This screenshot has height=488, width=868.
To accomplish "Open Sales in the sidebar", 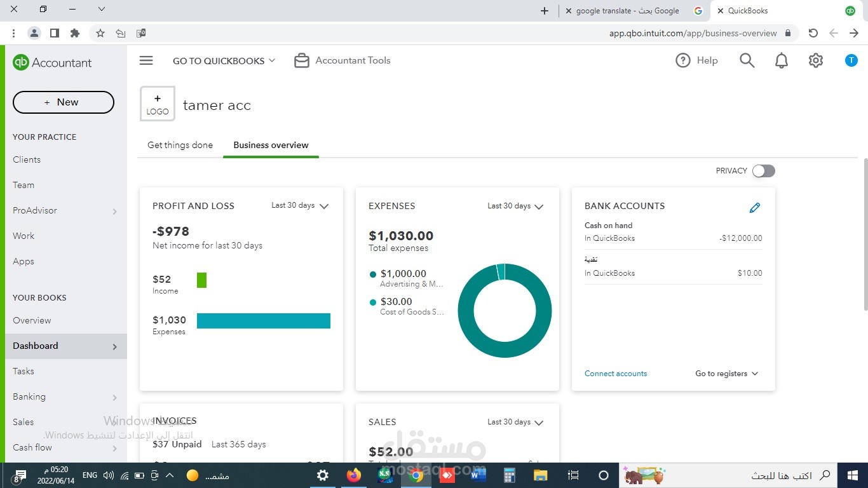I will click(x=24, y=422).
